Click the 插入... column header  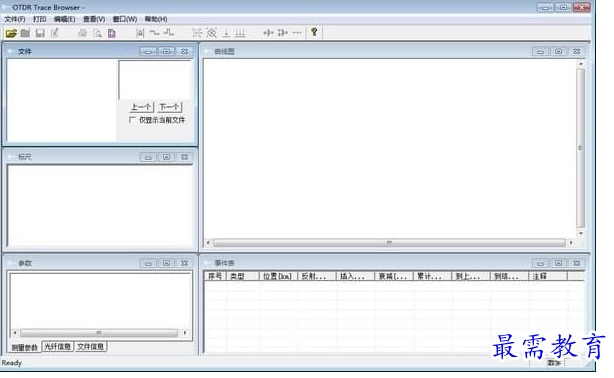pyautogui.click(x=355, y=276)
